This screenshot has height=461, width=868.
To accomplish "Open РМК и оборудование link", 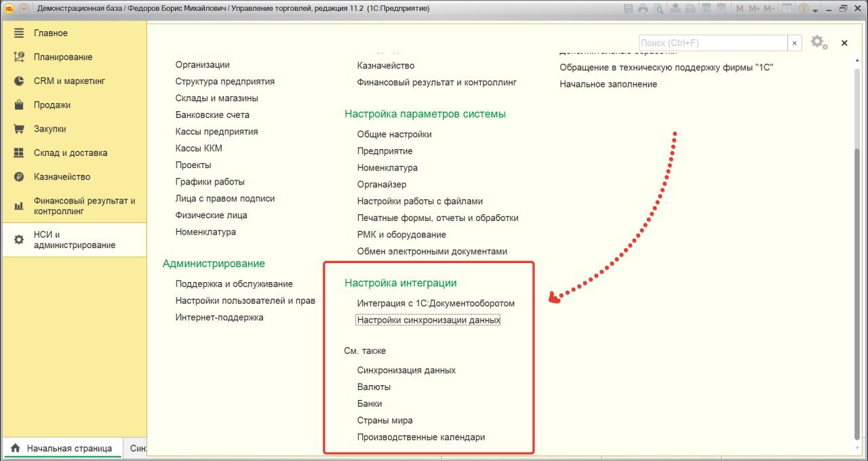I will [x=401, y=235].
